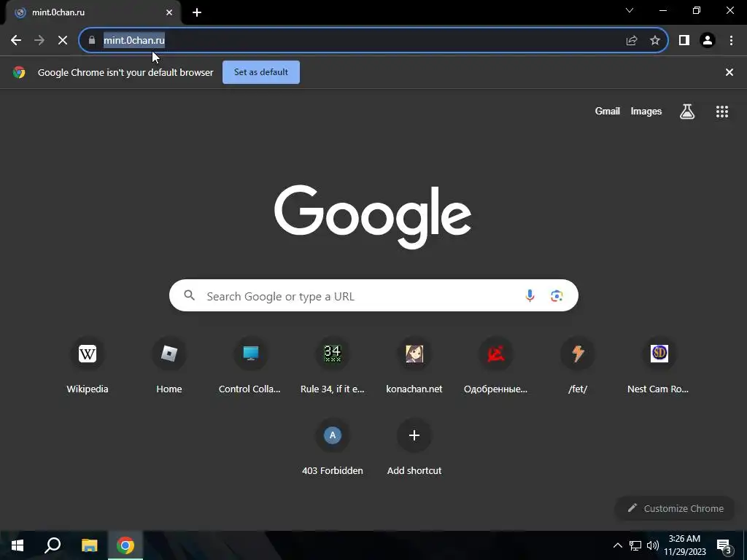The width and height of the screenshot is (747, 560).
Task: Open the network status tray icon
Action: (635, 545)
